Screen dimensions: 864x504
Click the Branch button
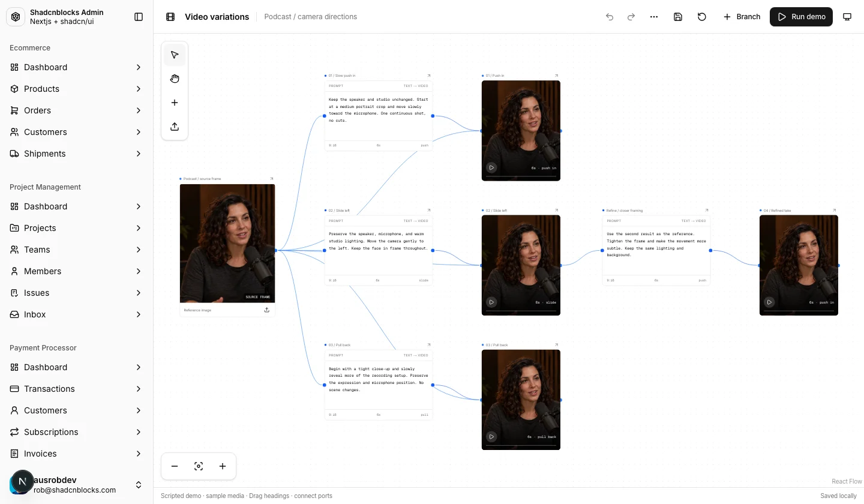point(742,17)
